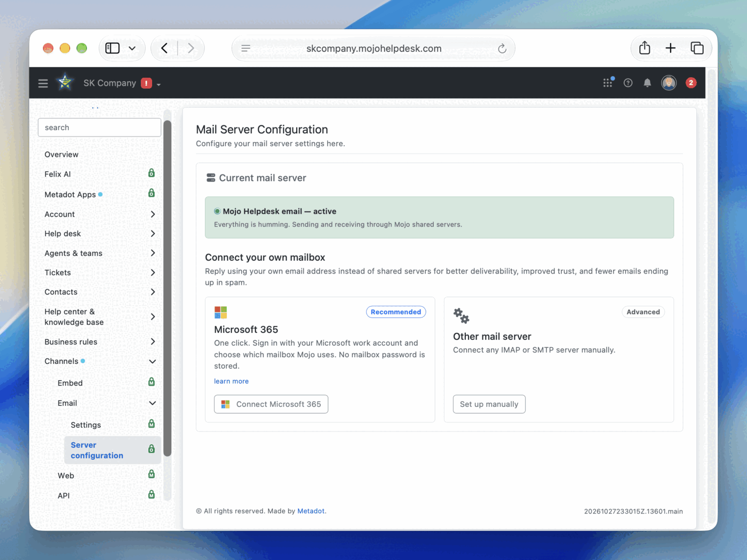The width and height of the screenshot is (747, 560).
Task: Open the notifications bell
Action: pyautogui.click(x=647, y=83)
